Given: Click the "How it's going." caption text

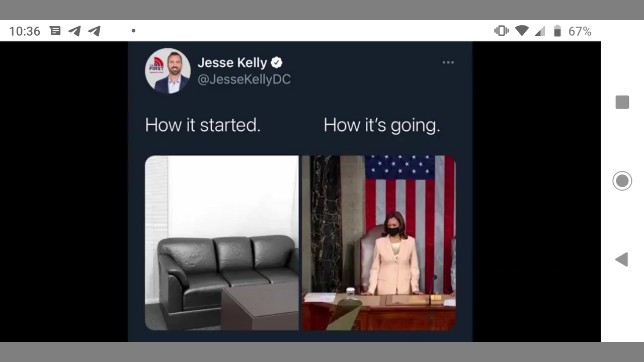Looking at the screenshot, I should (382, 126).
